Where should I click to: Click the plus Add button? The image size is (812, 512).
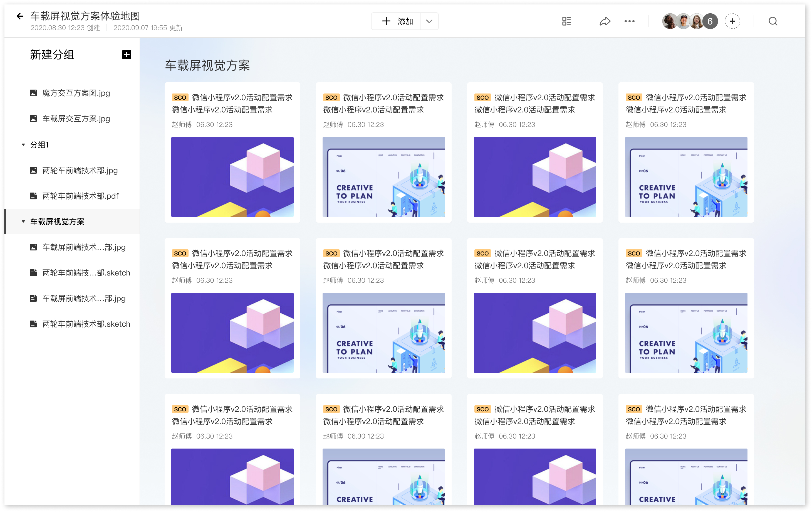click(x=396, y=21)
